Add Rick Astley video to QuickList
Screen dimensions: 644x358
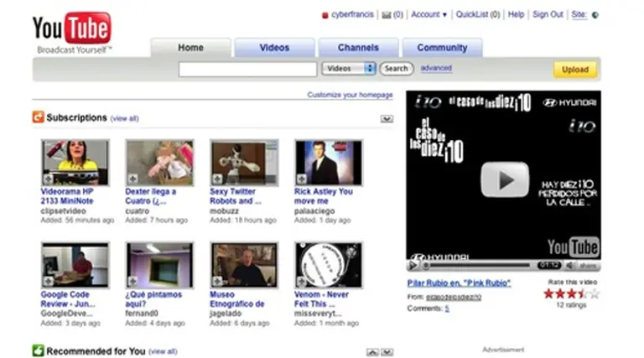coord(302,179)
